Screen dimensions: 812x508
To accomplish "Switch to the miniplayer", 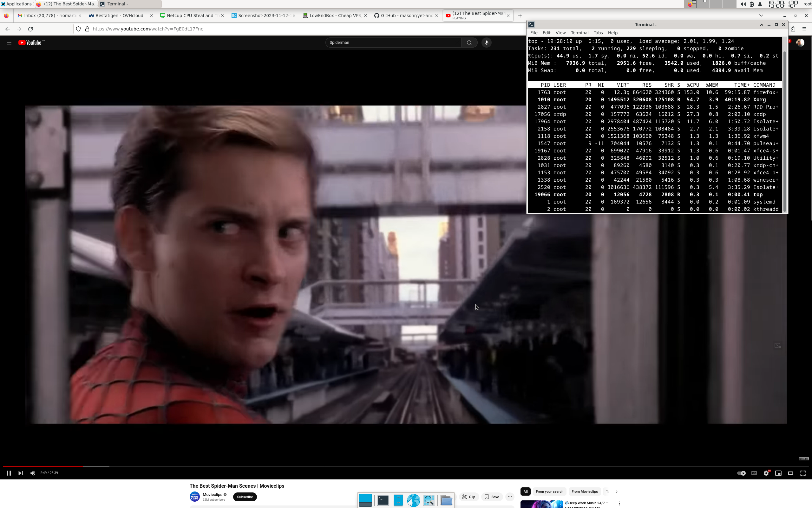I will (x=778, y=473).
